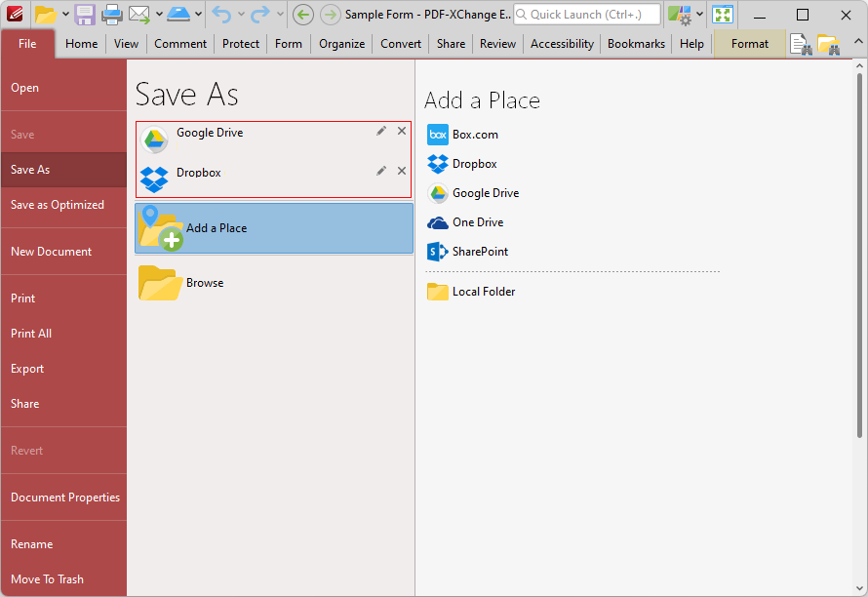Add SharePoint as a place

pos(468,252)
